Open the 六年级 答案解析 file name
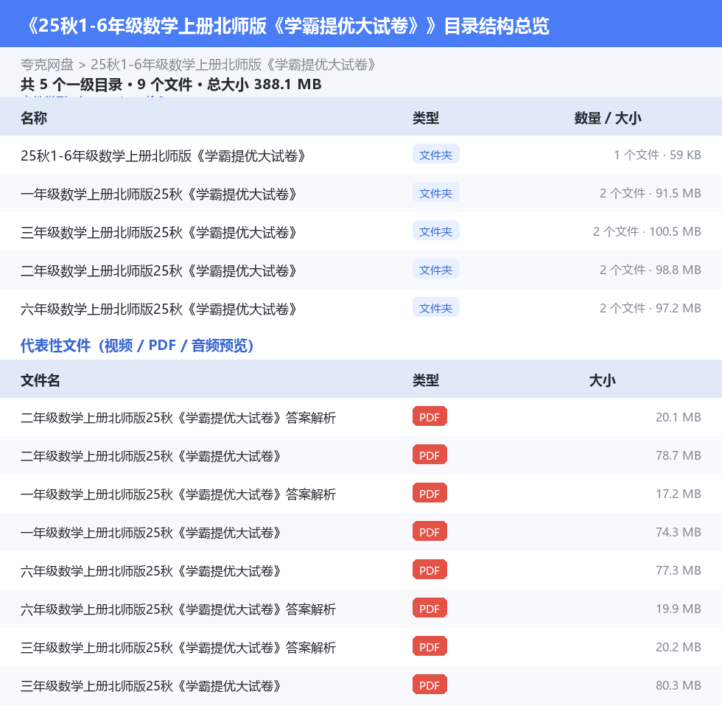The width and height of the screenshot is (722, 728). 178,609
